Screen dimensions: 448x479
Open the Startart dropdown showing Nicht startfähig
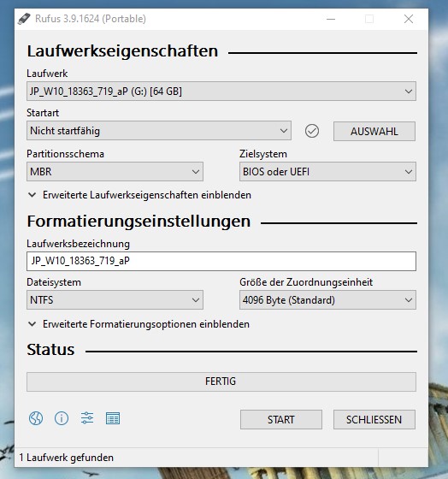(x=159, y=131)
